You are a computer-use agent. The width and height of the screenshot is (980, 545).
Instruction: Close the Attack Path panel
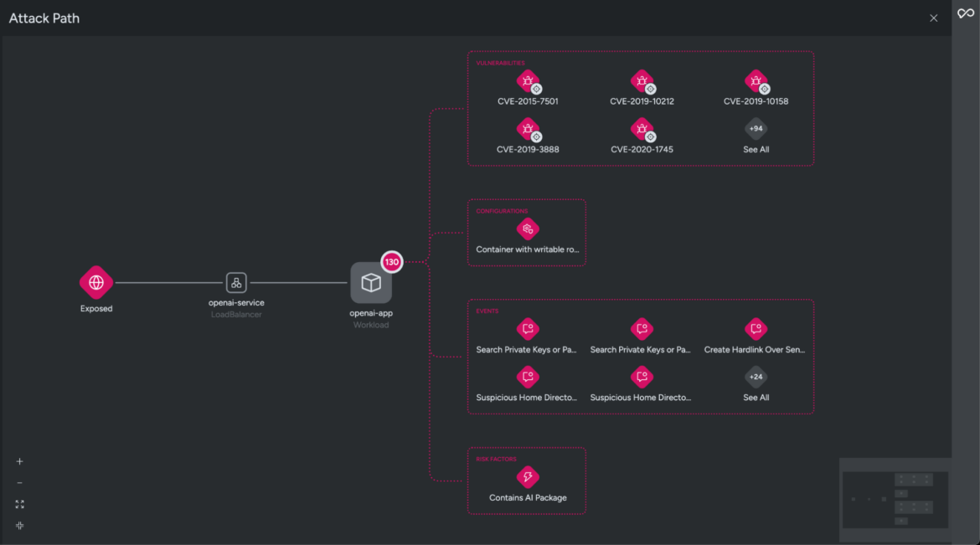(934, 18)
